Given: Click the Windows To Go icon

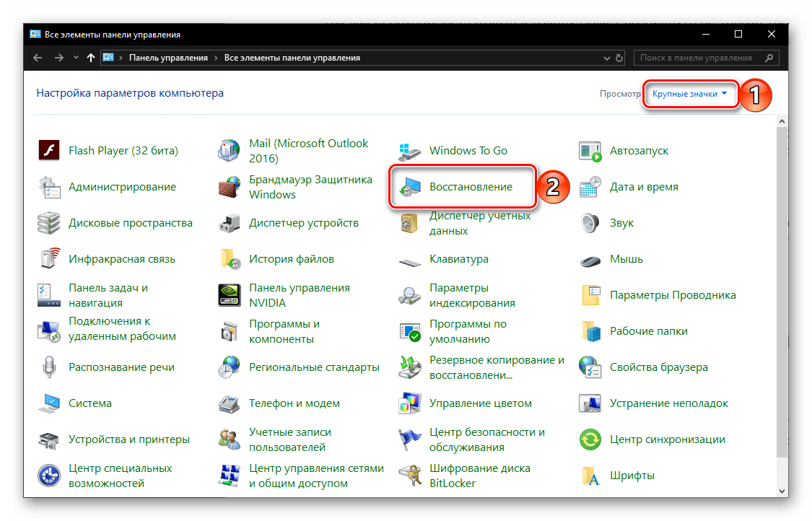Looking at the screenshot, I should 410,151.
